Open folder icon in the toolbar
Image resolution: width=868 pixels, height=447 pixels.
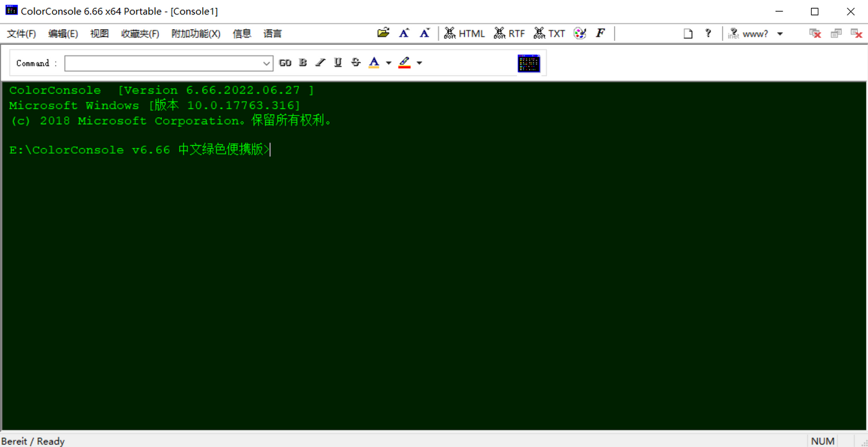pos(383,33)
